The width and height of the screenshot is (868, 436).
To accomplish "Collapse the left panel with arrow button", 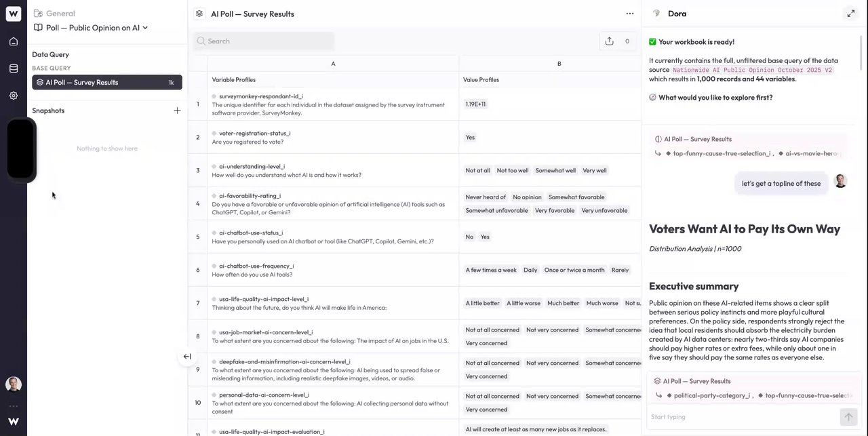I will point(187,357).
